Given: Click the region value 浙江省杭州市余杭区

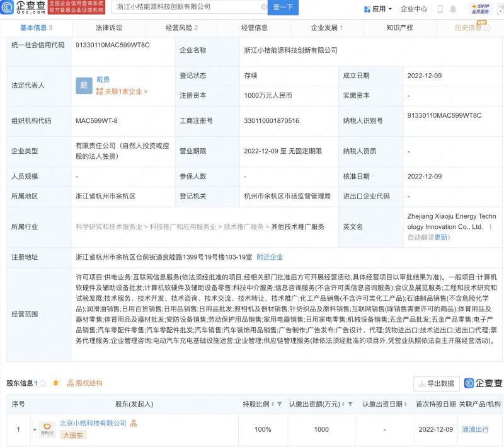Looking at the screenshot, I should tap(105, 196).
